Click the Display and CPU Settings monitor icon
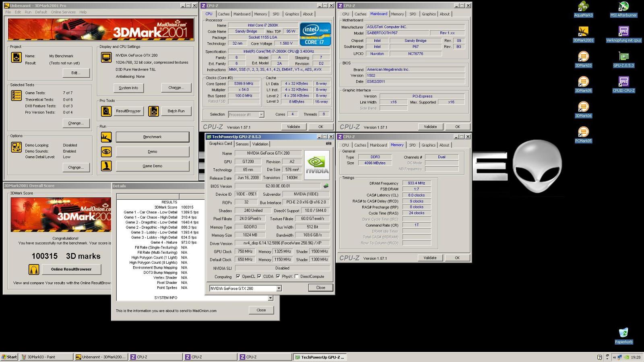This screenshot has width=644, height=362. 106,57
